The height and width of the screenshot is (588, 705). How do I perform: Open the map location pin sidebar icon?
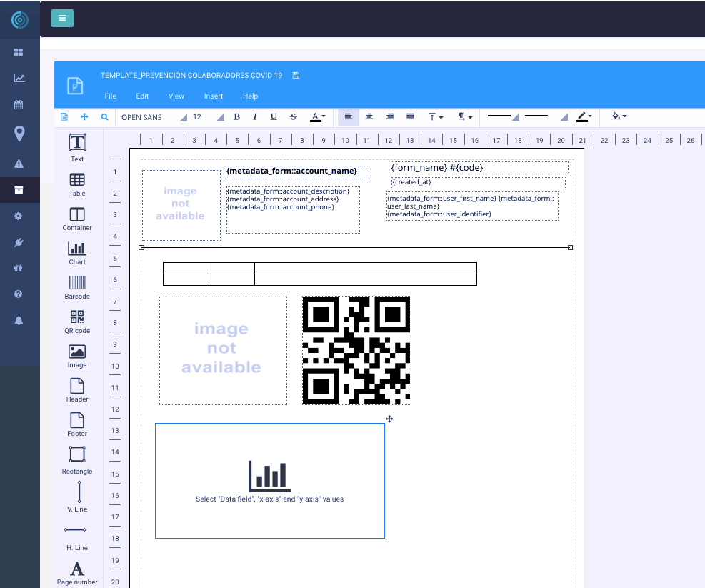tap(19, 133)
